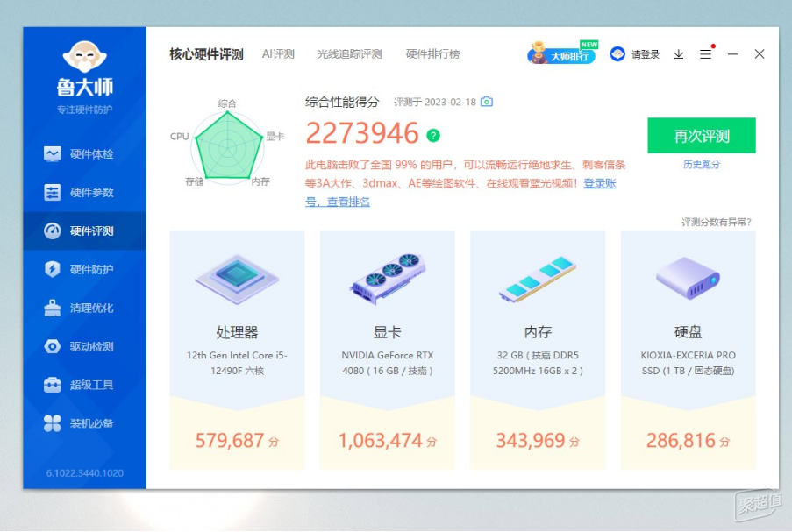This screenshot has height=532, width=792.
Task: Open the downloads arrow icon
Action: pos(678,54)
